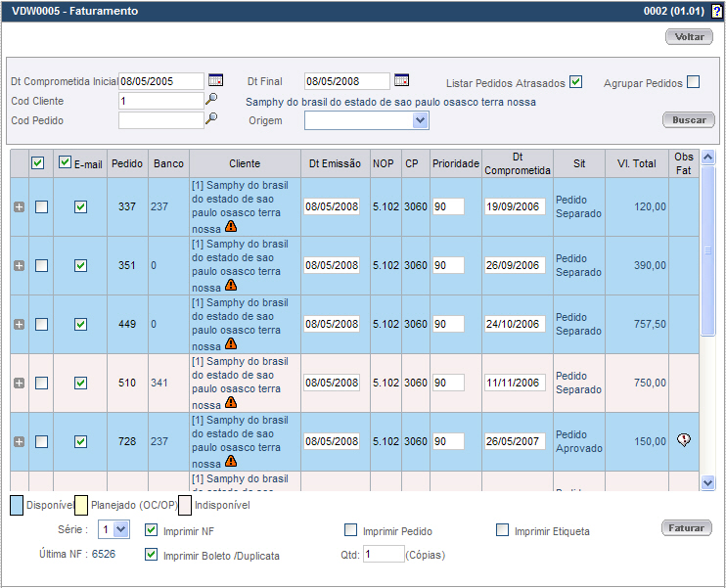Open the Série dropdown

(120, 529)
